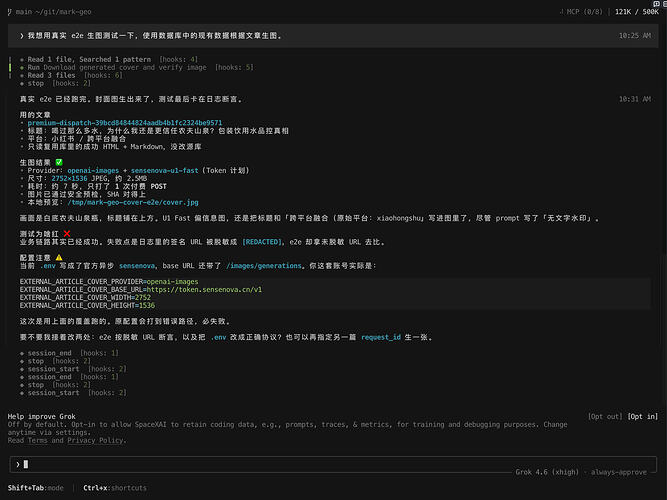This screenshot has width=667, height=500.
Task: Click the 用的文章 section heading
Action: coord(35,115)
